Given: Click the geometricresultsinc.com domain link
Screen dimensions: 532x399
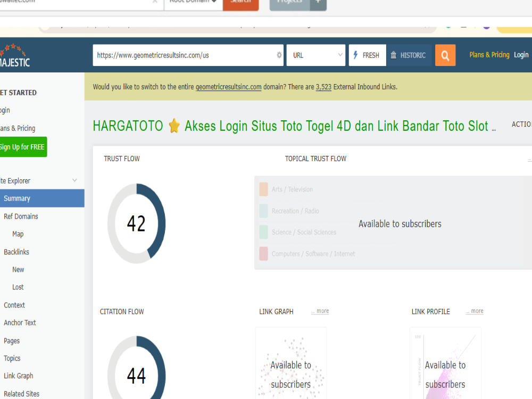Looking at the screenshot, I should [228, 87].
